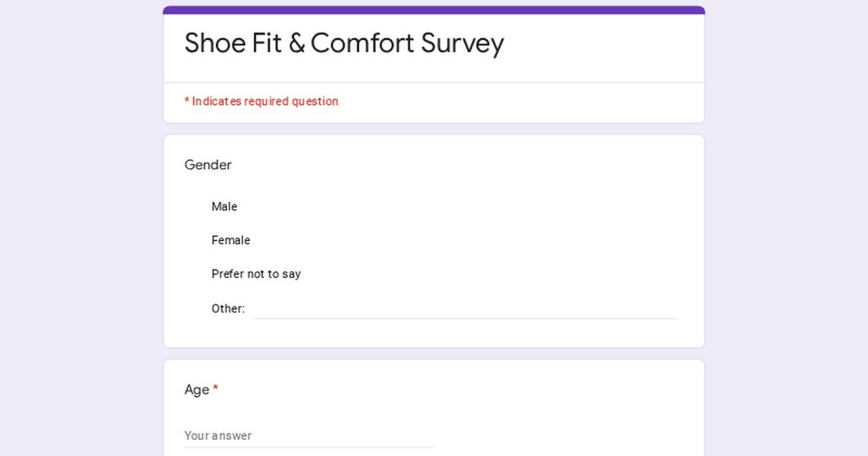This screenshot has width=868, height=456.
Task: Click the leading asterisk in required notice
Action: coord(187,101)
